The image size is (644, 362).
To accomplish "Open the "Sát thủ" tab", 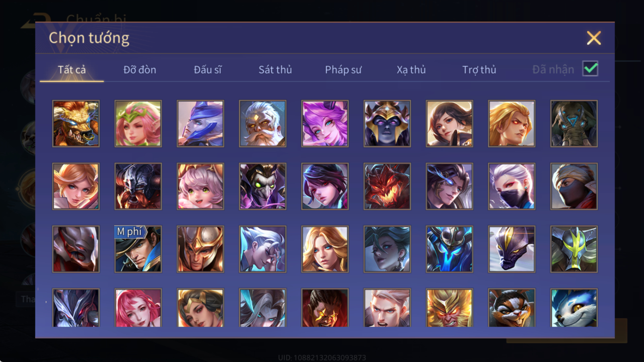I will click(275, 70).
